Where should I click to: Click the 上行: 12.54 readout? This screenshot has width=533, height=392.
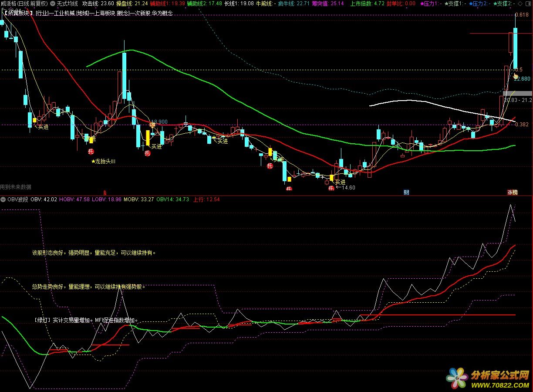pos(206,199)
